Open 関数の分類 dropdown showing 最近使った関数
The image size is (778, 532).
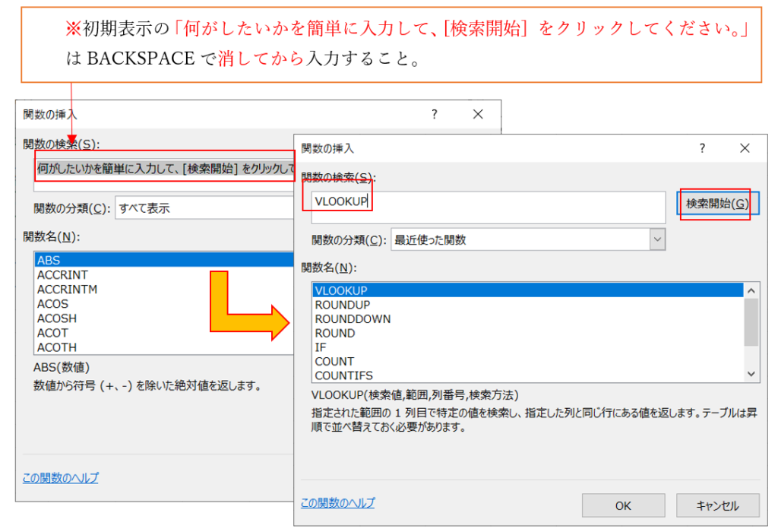point(528,240)
